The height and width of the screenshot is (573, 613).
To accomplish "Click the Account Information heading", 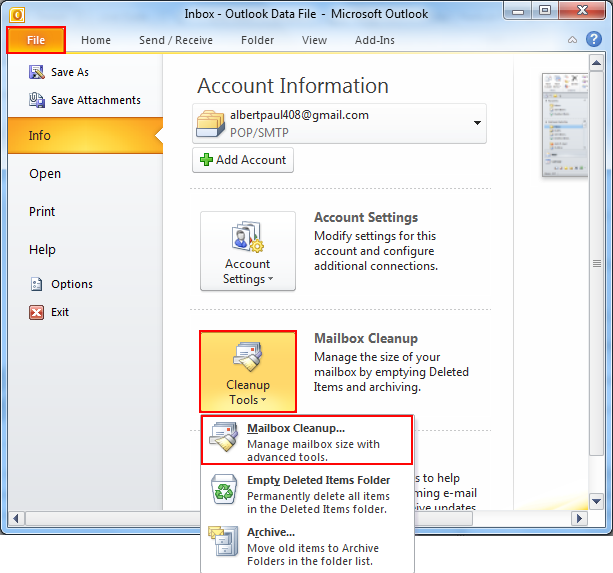I will 293,86.
